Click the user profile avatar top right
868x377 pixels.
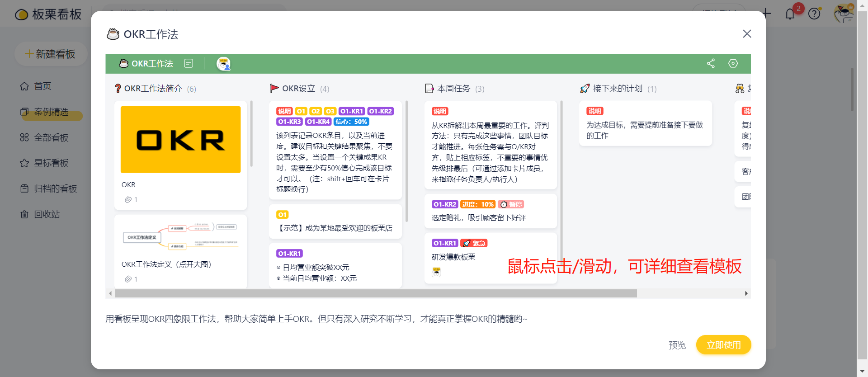click(x=843, y=14)
